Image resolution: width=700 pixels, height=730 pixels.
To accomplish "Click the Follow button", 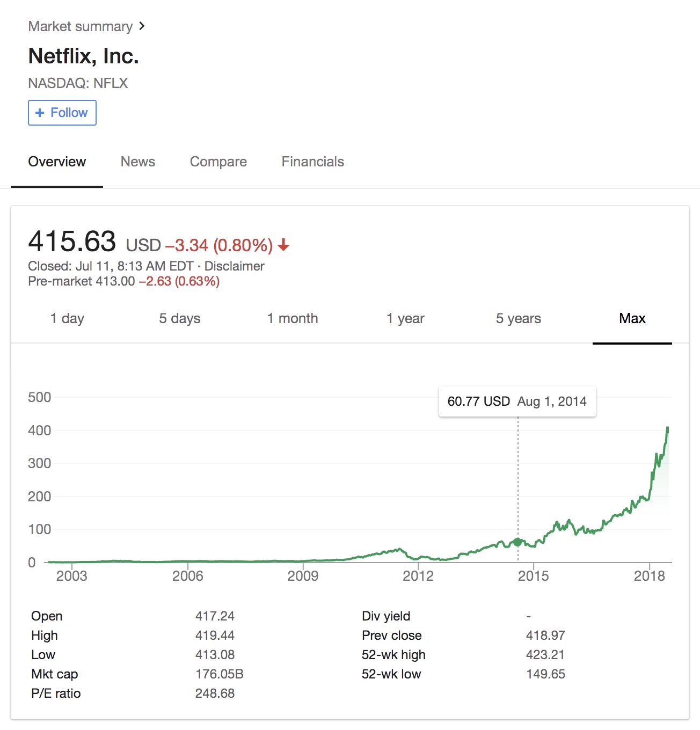I will [x=62, y=113].
